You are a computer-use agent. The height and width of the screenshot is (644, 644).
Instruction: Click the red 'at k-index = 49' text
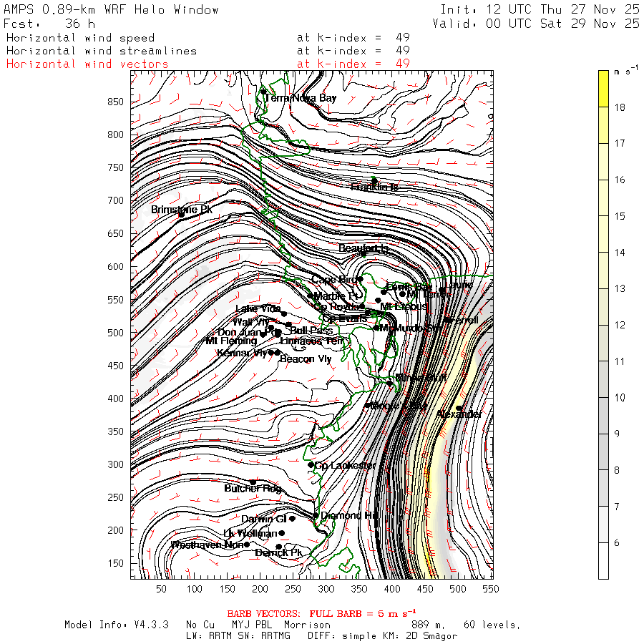pos(353,64)
